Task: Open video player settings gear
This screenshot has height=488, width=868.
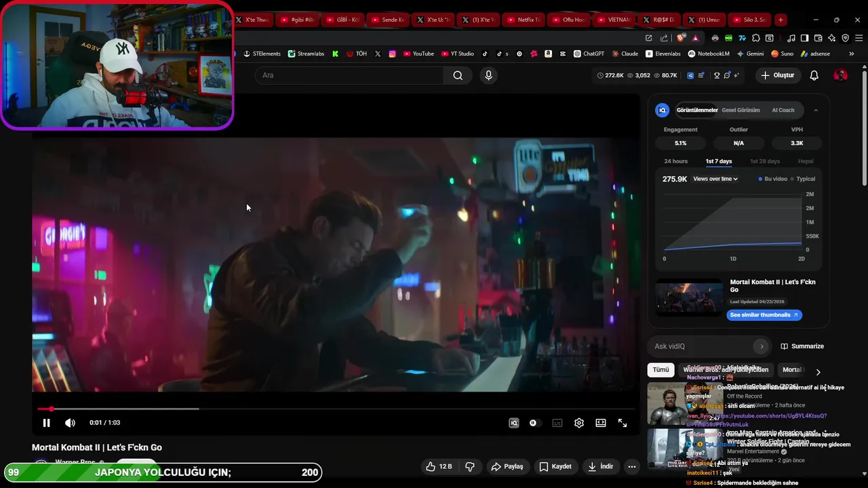Action: [x=579, y=423]
